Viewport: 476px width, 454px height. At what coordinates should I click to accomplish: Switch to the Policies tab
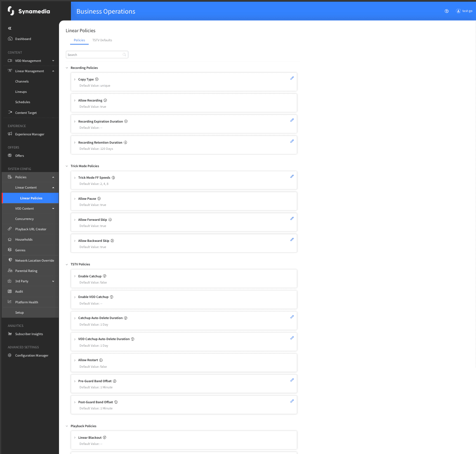tap(79, 40)
